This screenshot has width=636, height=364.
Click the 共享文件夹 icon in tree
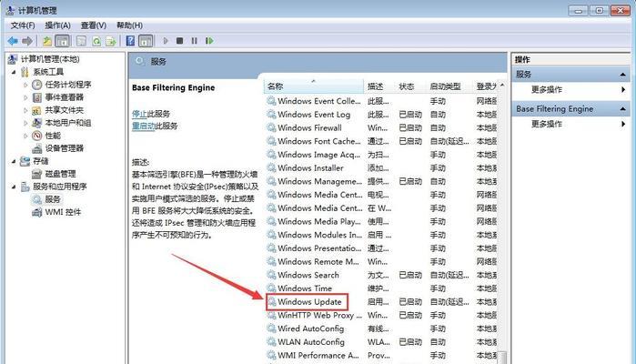click(x=37, y=110)
